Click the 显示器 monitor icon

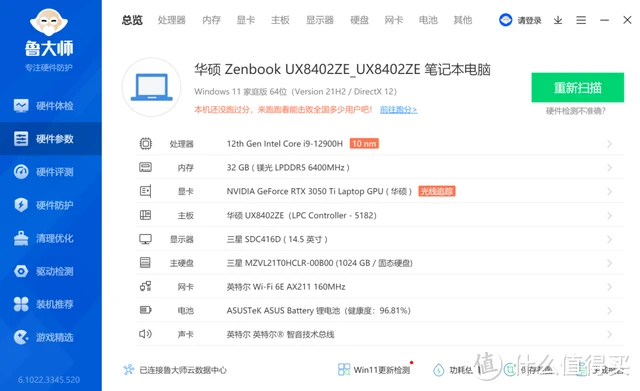pos(146,239)
